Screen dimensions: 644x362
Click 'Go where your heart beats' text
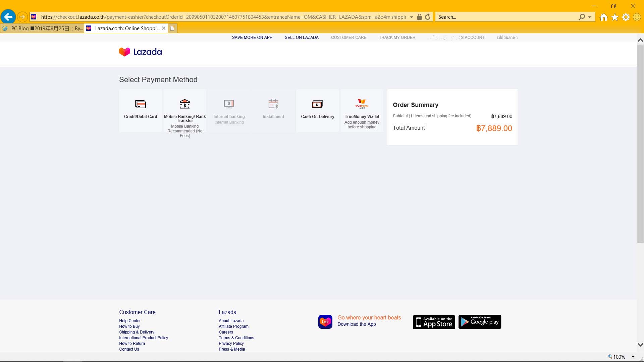369,318
